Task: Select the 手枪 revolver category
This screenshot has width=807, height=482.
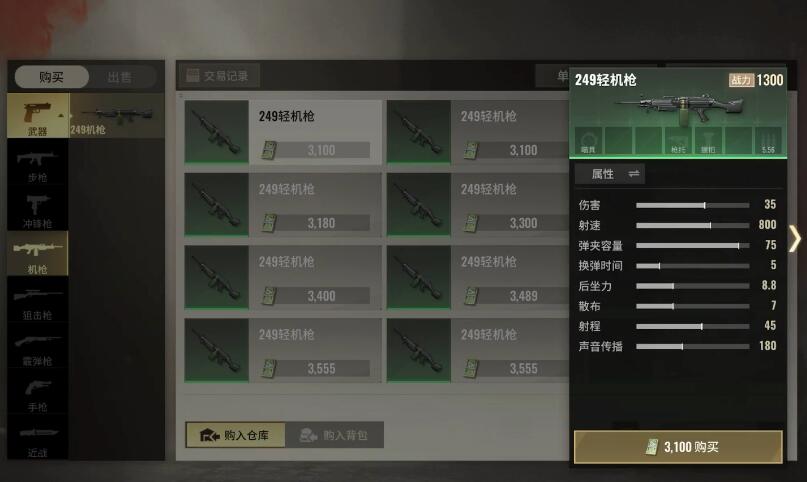Action: tap(38, 395)
